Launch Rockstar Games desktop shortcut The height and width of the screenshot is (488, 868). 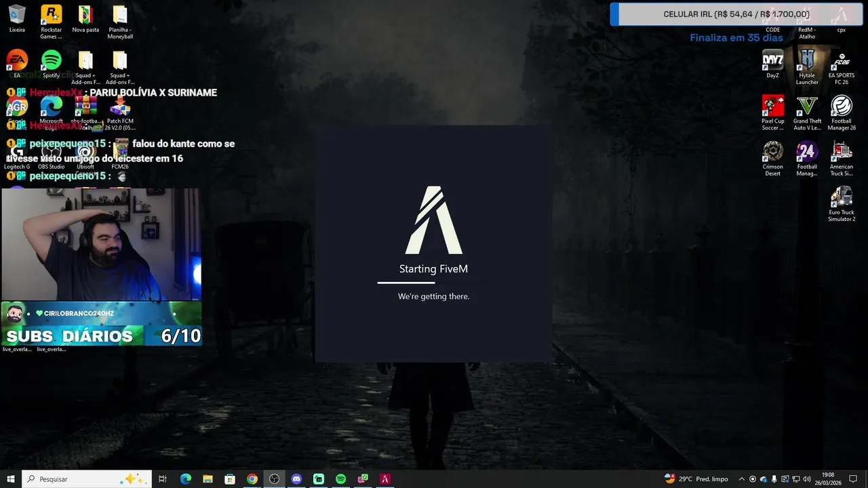[51, 22]
